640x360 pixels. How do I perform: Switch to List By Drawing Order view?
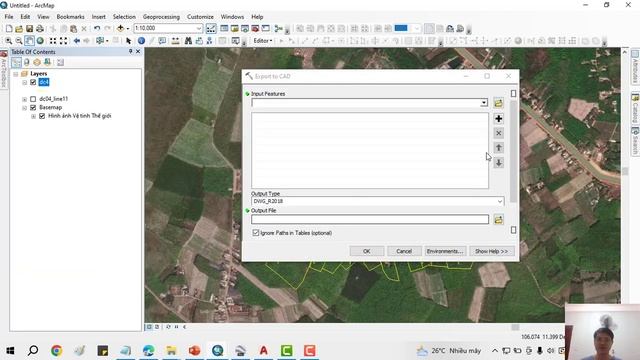click(16, 62)
